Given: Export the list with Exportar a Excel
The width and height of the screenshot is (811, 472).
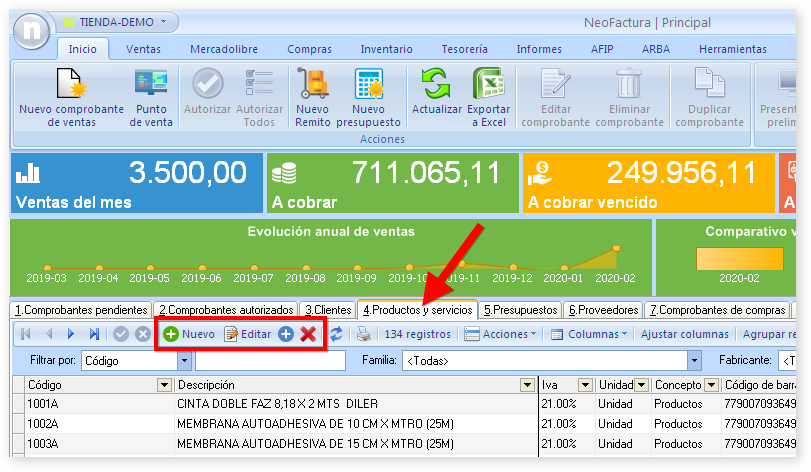Looking at the screenshot, I should (x=490, y=84).
